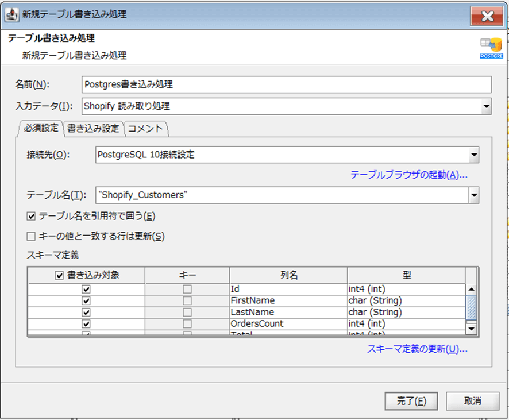The height and width of the screenshot is (420, 509).
Task: Switch to the 必須設定 tab
Action: (41, 128)
